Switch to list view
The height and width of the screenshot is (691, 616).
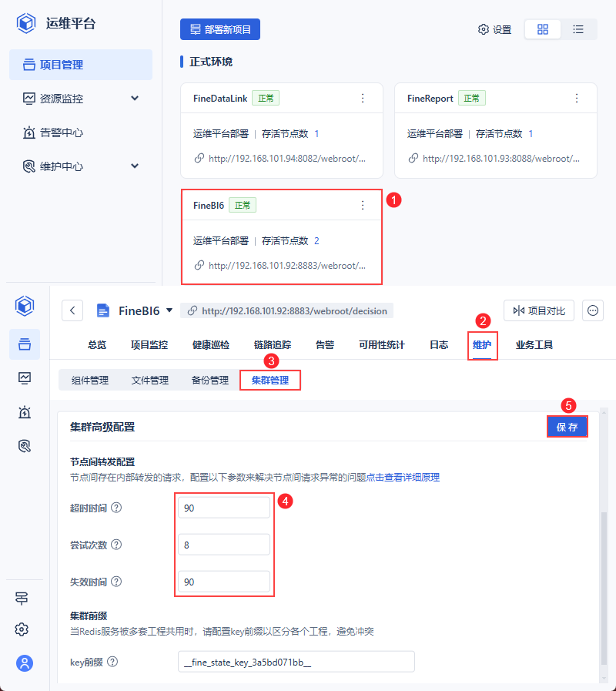pyautogui.click(x=578, y=29)
